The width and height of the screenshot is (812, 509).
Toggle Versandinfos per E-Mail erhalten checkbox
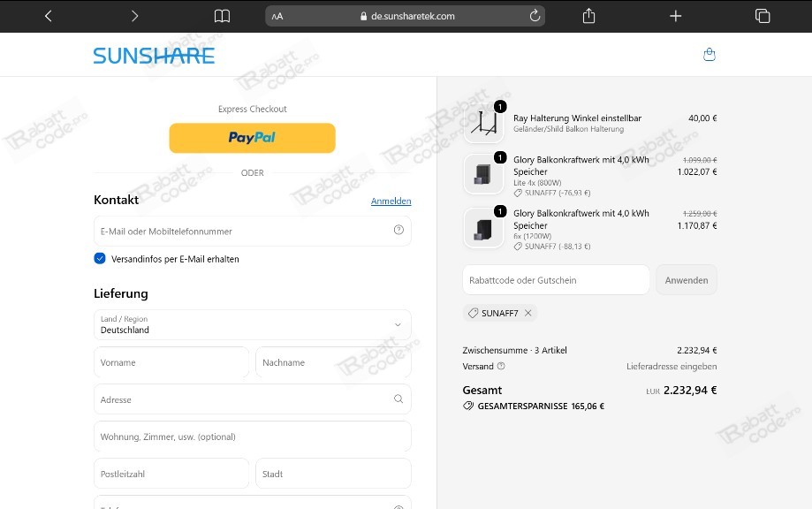point(100,258)
